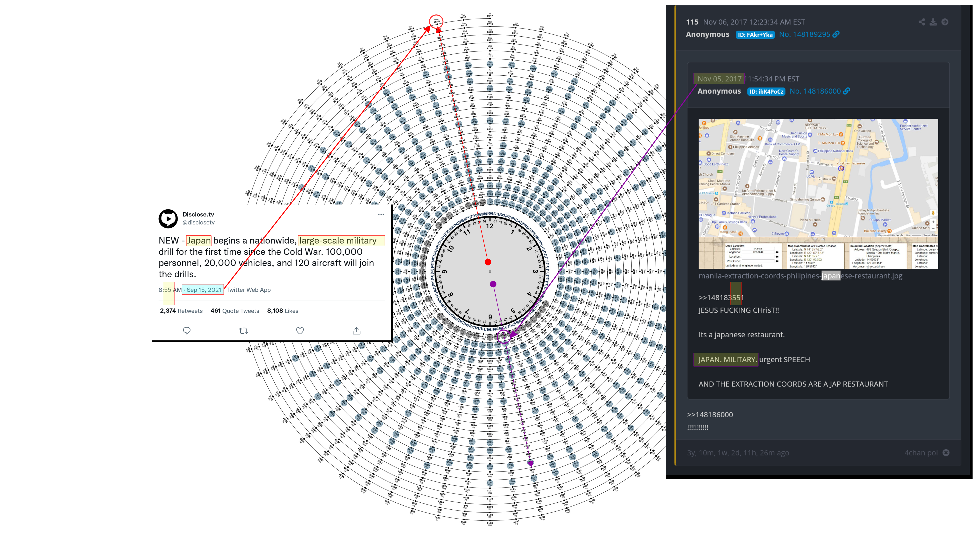
Task: Click the heart like icon under the tweet
Action: 300,331
